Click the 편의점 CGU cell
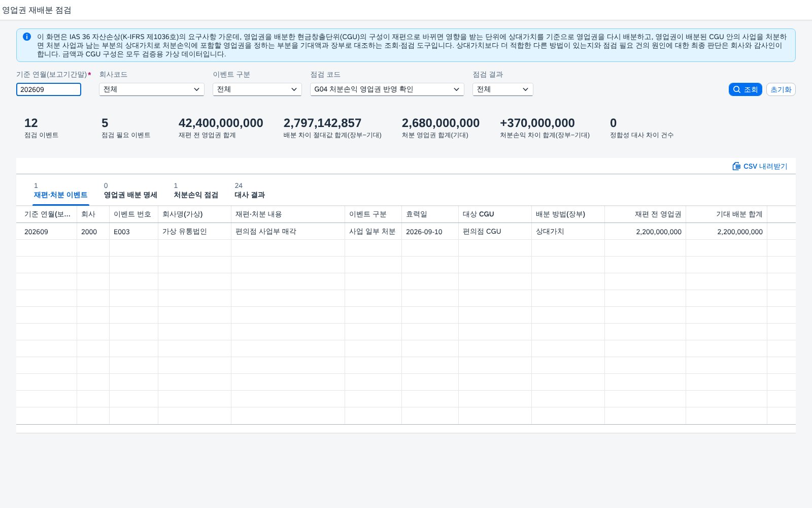 495,232
